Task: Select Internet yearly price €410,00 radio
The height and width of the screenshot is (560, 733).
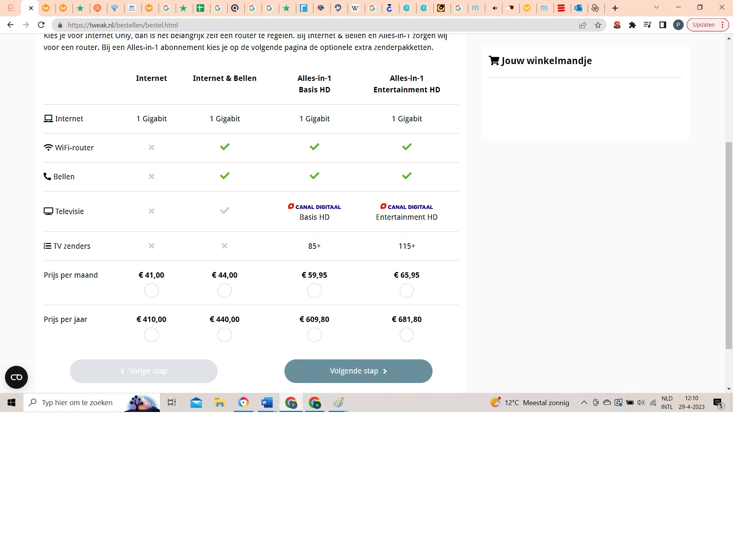Action: [152, 335]
